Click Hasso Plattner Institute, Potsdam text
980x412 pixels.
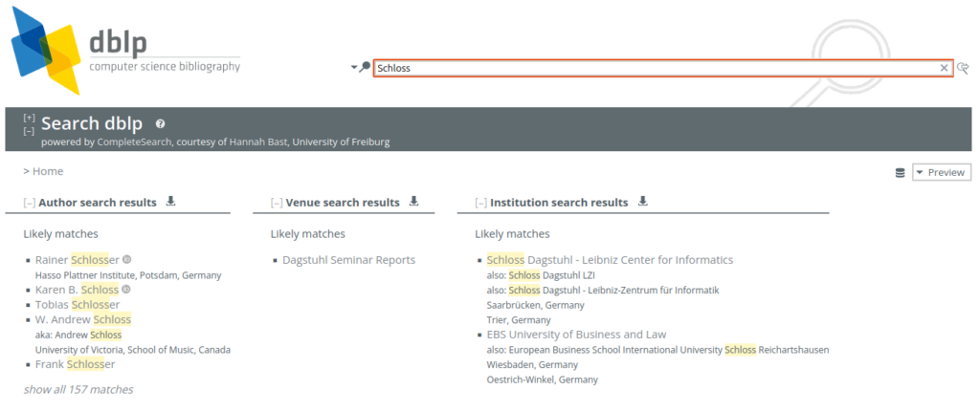coord(128,275)
